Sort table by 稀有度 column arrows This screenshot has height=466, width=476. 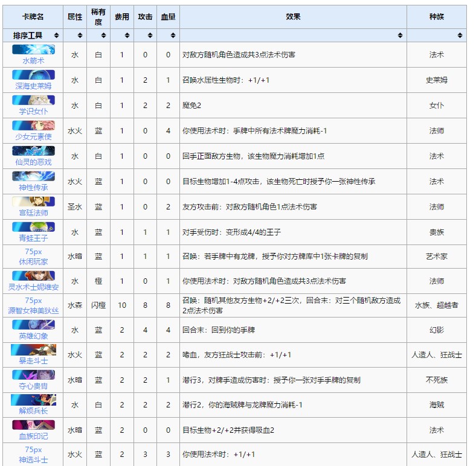pyautogui.click(x=103, y=36)
